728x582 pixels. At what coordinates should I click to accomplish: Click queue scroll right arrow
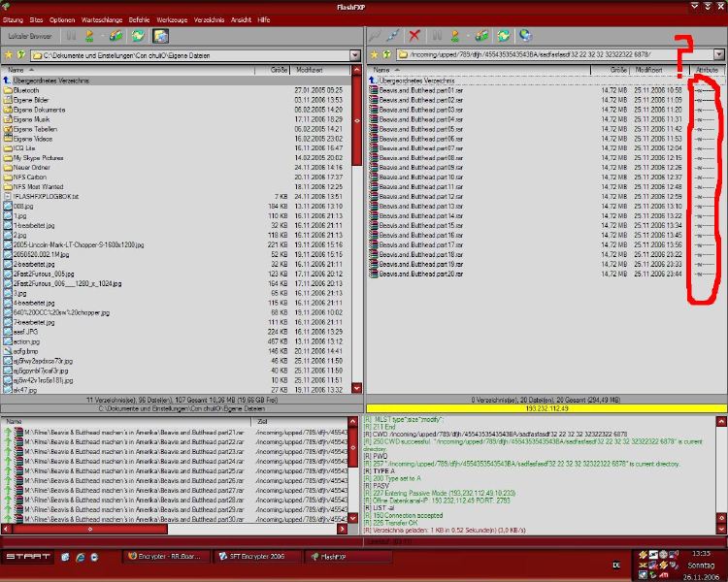click(343, 529)
